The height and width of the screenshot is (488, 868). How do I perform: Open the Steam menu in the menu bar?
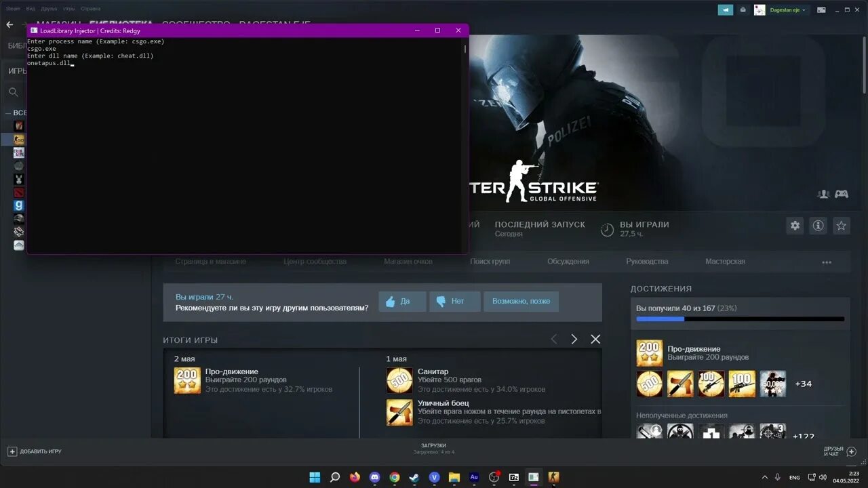tap(13, 9)
